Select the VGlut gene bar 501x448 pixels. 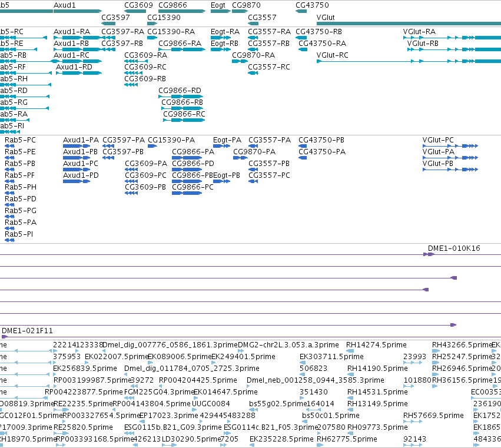coord(409,24)
